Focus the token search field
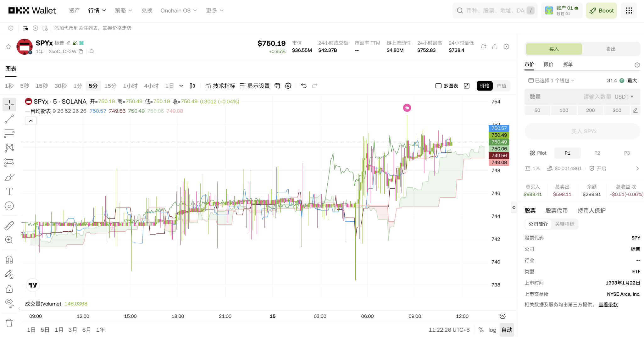644x337 pixels. pyautogui.click(x=495, y=11)
